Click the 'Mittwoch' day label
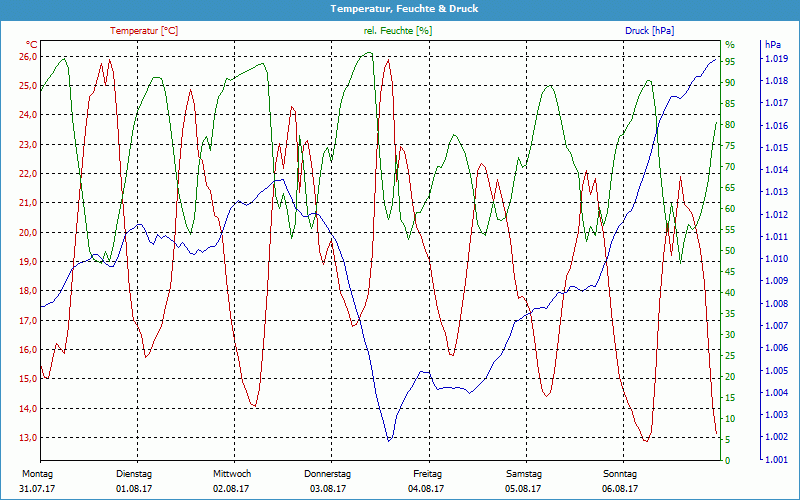 click(x=232, y=474)
